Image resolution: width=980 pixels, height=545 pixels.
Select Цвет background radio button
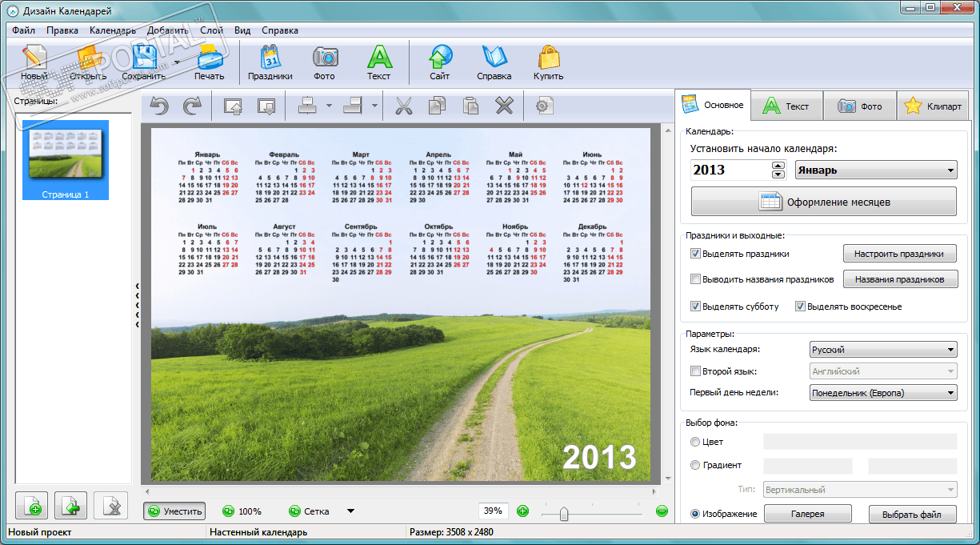pos(694,442)
